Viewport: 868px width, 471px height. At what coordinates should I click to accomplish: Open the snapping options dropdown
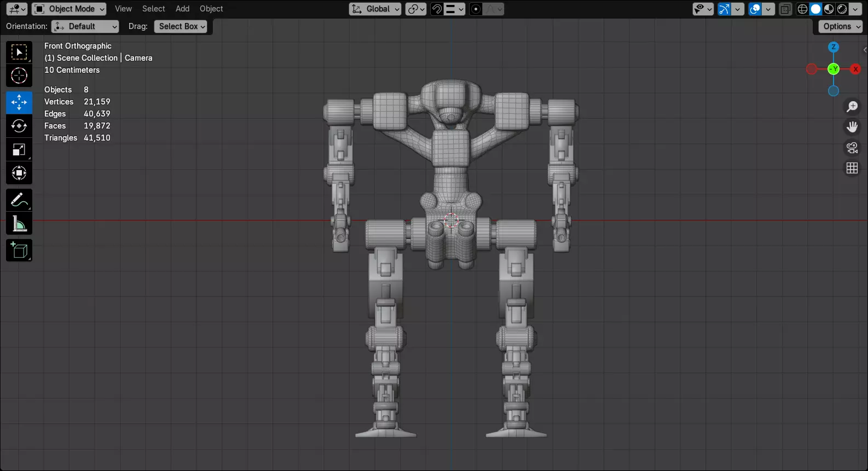[x=454, y=9]
